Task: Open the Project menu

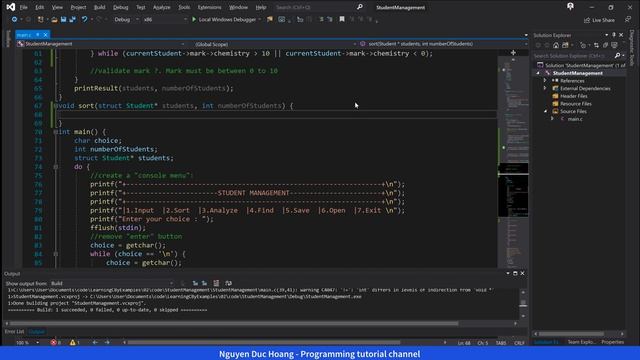Action: point(78,7)
